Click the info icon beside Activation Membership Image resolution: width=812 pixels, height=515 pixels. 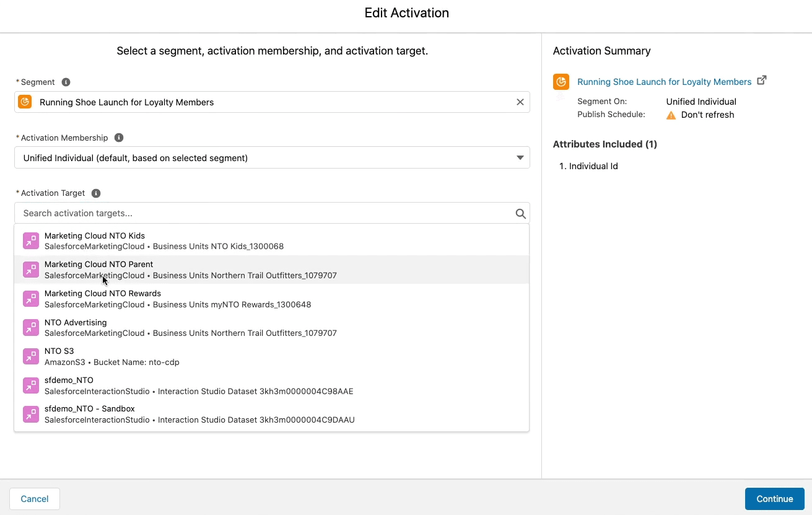point(119,137)
